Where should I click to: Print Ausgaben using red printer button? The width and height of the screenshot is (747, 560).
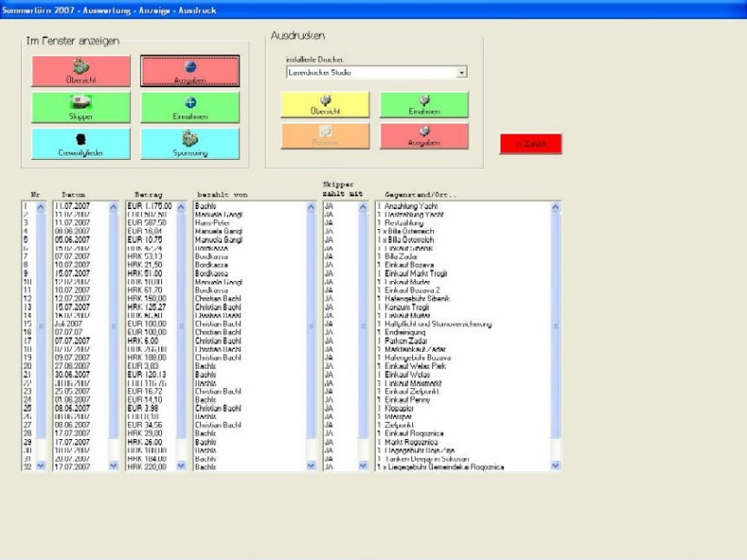pyautogui.click(x=424, y=136)
